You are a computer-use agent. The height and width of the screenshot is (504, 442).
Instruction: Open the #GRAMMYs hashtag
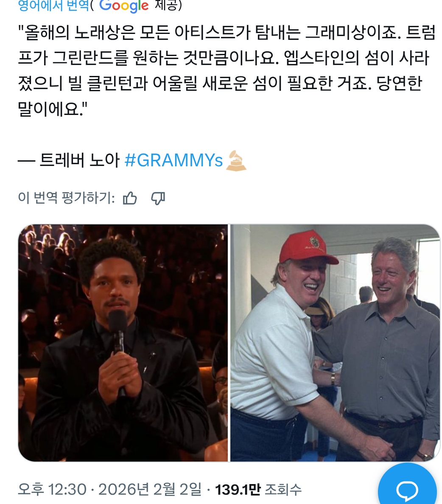click(173, 160)
